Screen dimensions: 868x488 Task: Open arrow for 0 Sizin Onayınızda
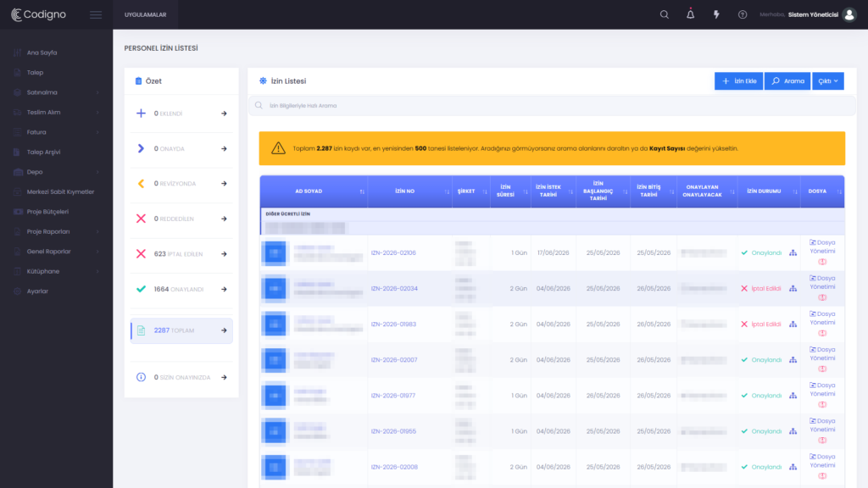tap(224, 377)
